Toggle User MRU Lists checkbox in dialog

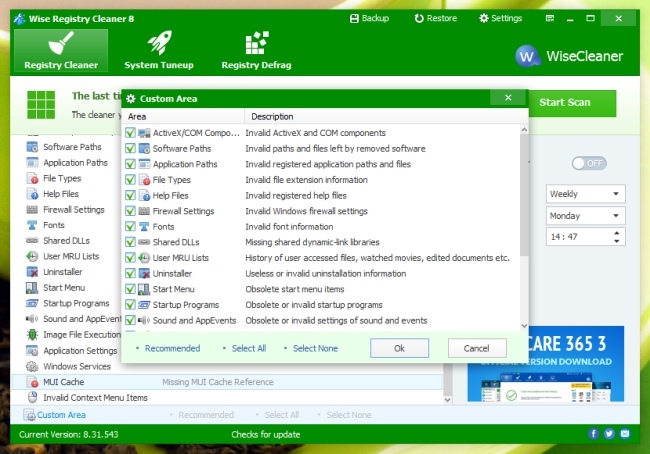(x=130, y=258)
